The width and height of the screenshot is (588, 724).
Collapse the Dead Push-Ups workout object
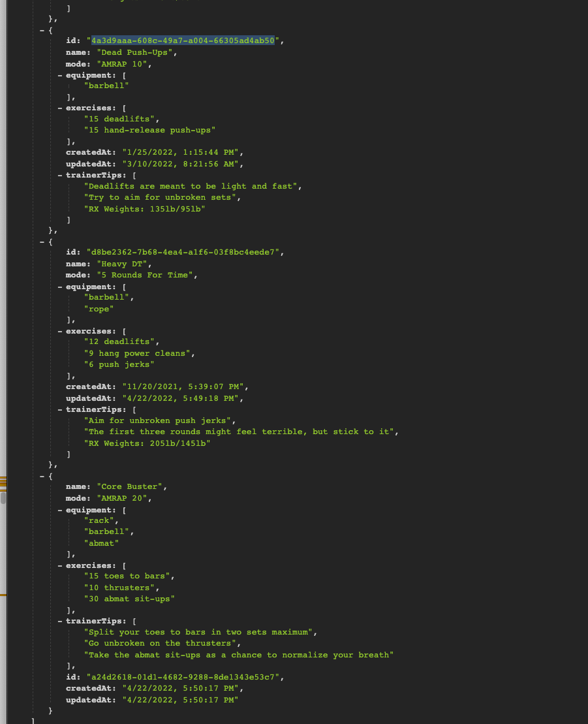40,29
